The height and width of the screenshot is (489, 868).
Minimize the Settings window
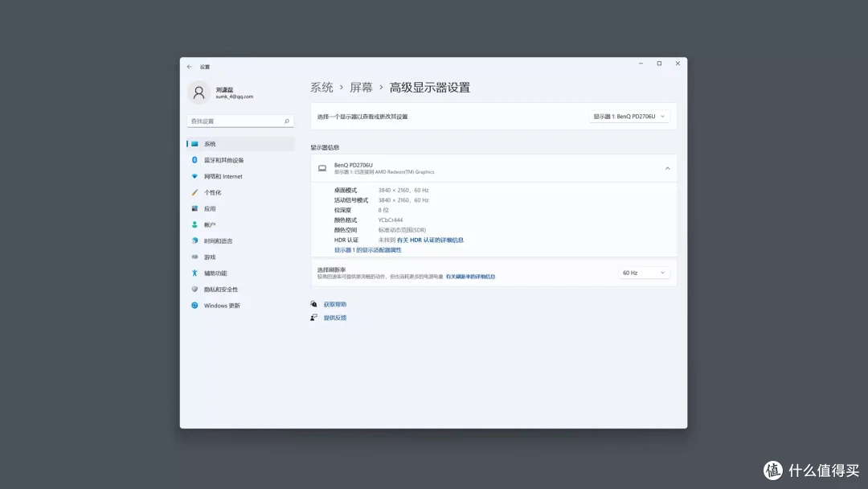[641, 64]
